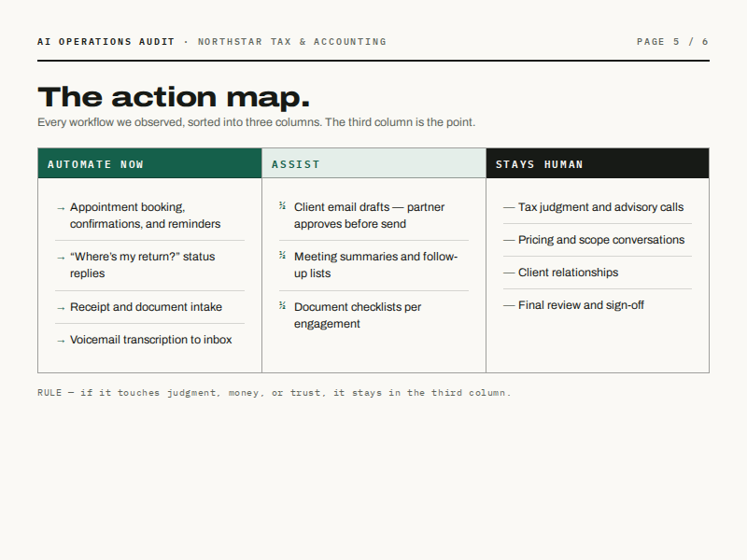Click the arrow icon beside 'Appointment booking'
The image size is (747, 560).
61,208
